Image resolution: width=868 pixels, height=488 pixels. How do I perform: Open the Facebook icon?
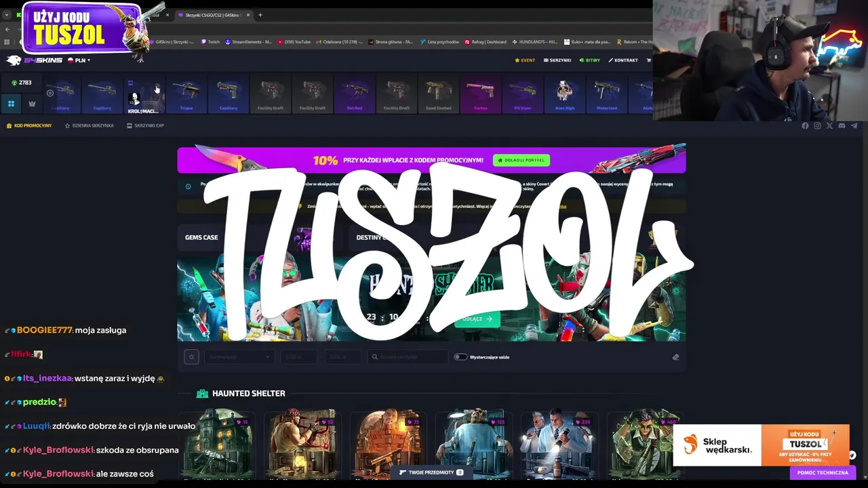point(805,125)
